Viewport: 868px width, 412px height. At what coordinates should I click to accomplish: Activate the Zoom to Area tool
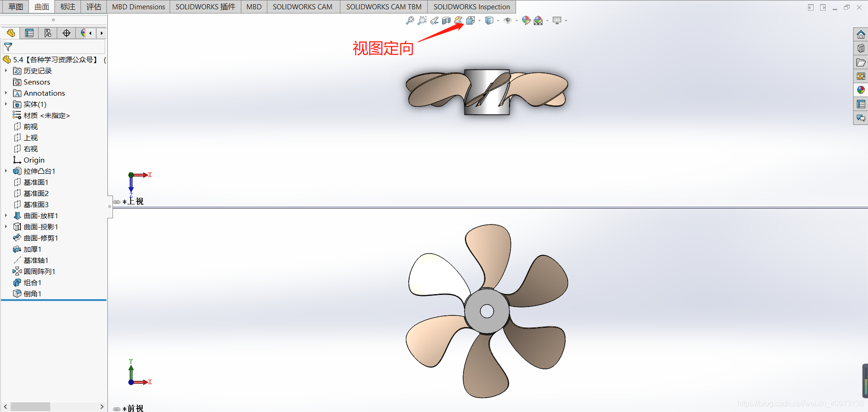pos(422,20)
